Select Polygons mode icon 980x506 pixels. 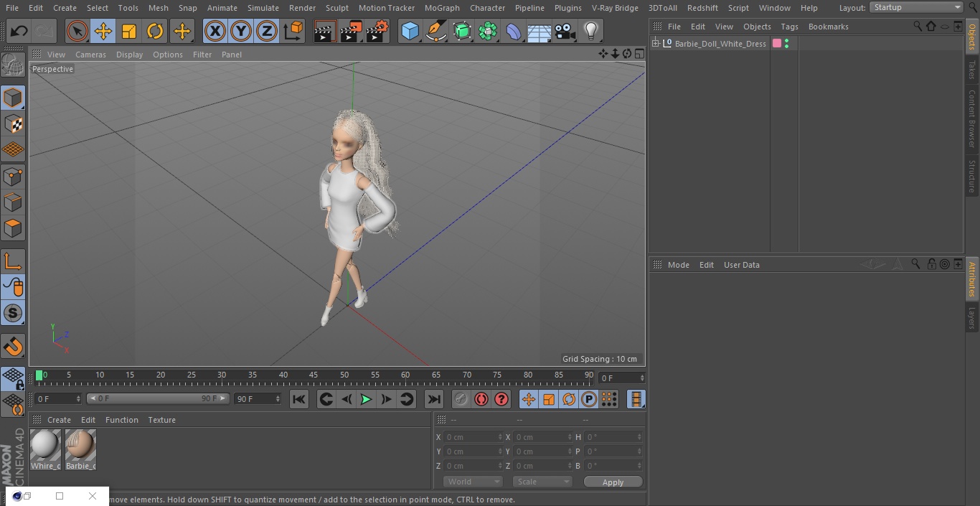13,228
